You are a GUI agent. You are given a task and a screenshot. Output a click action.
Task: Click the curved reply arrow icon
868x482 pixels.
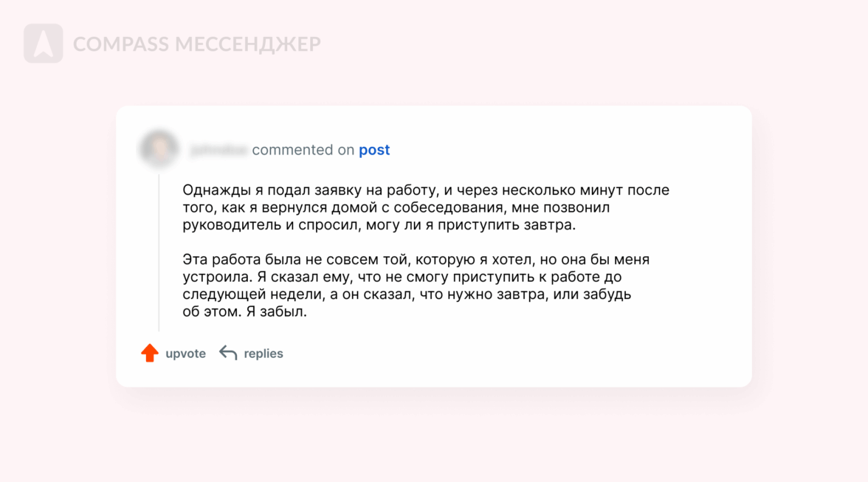[x=228, y=354]
